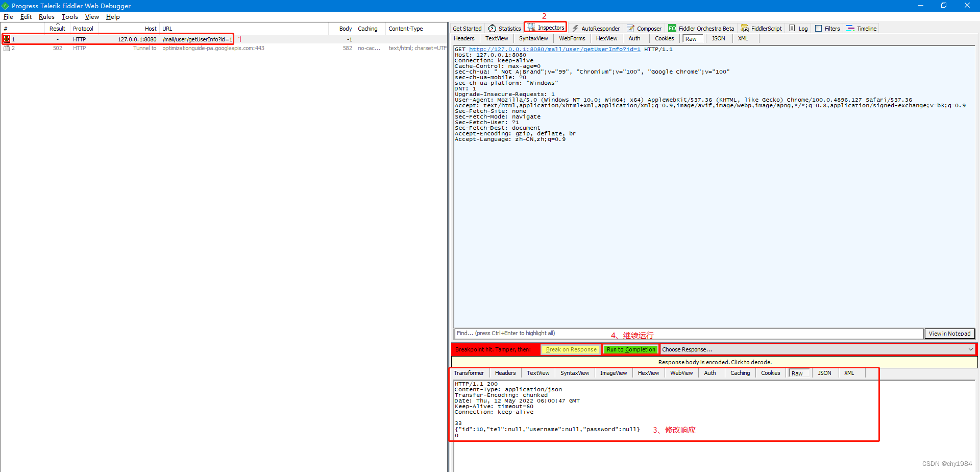Open the WebForms request tab
Image resolution: width=980 pixels, height=472 pixels.
point(572,38)
